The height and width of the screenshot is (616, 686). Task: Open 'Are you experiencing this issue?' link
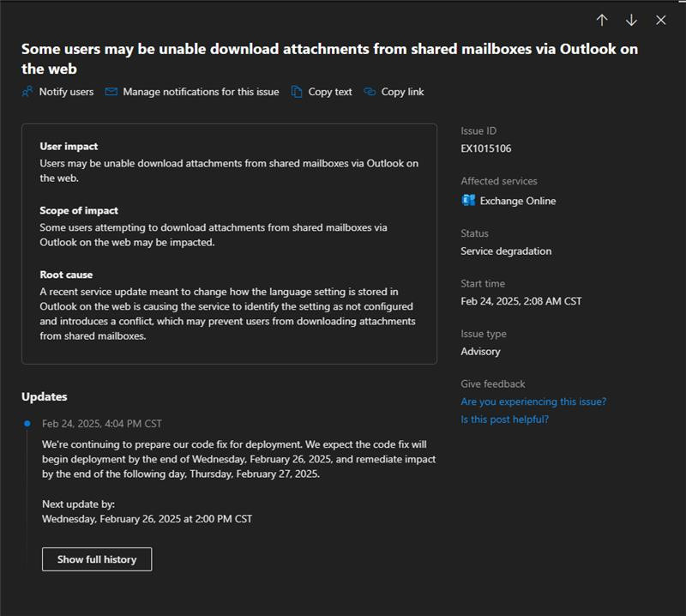(533, 402)
